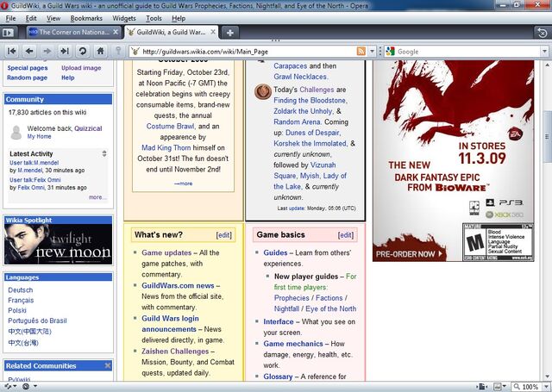Click the User talk:Felix Omni link
Viewport: 552px width, 392px height.
pos(35,180)
